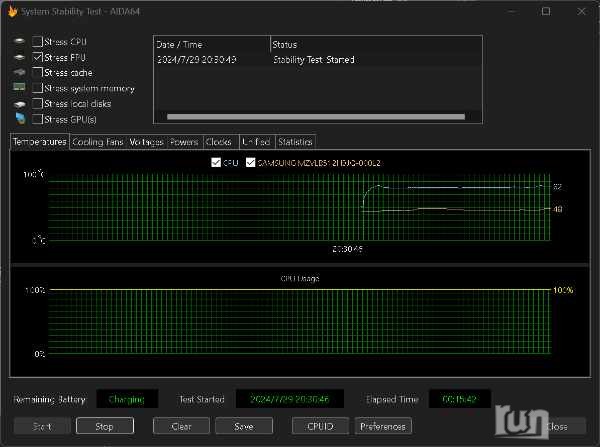Click the 100% CPU usage readout
The width and height of the screenshot is (600, 447).
[x=563, y=290]
